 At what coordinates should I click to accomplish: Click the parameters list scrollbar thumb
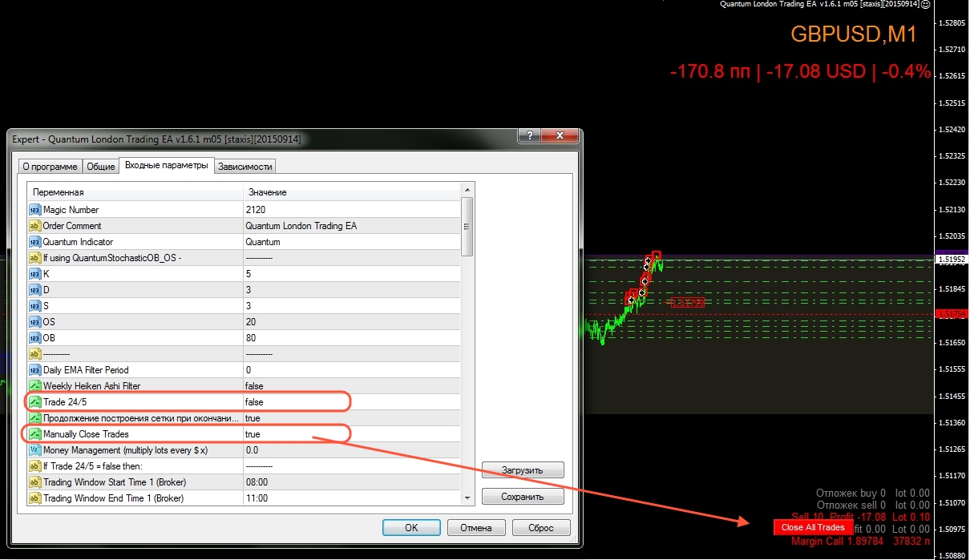pos(467,226)
